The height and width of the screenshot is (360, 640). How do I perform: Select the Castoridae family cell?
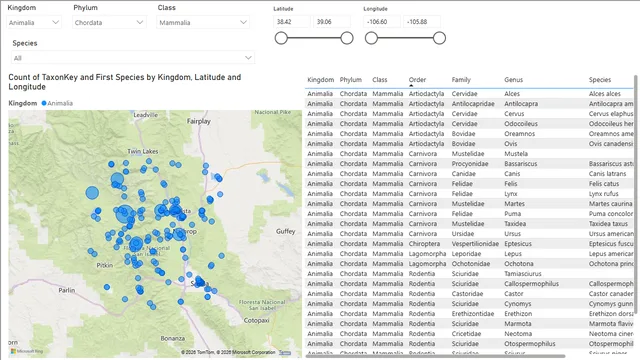(467, 293)
